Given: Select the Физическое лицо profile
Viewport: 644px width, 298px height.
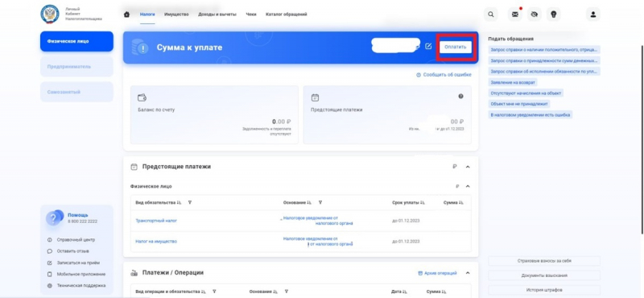Looking at the screenshot, I should tap(76, 42).
